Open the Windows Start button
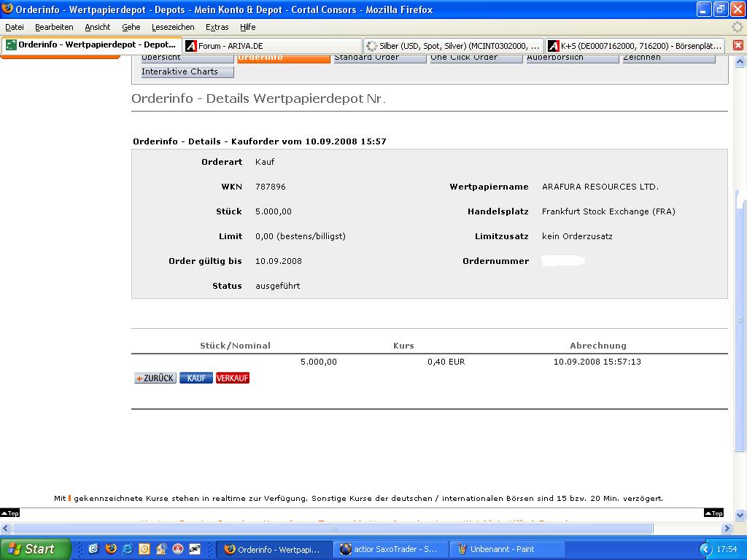The image size is (747, 560). pos(35,549)
